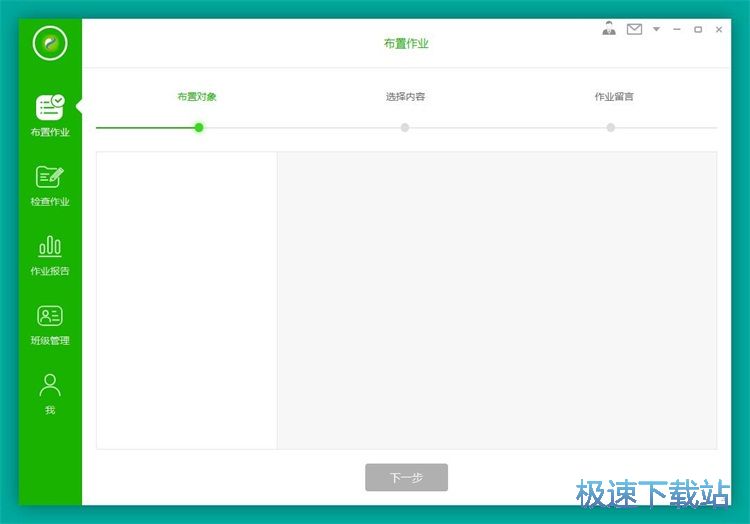Maximize the window
The image size is (750, 524).
click(698, 29)
